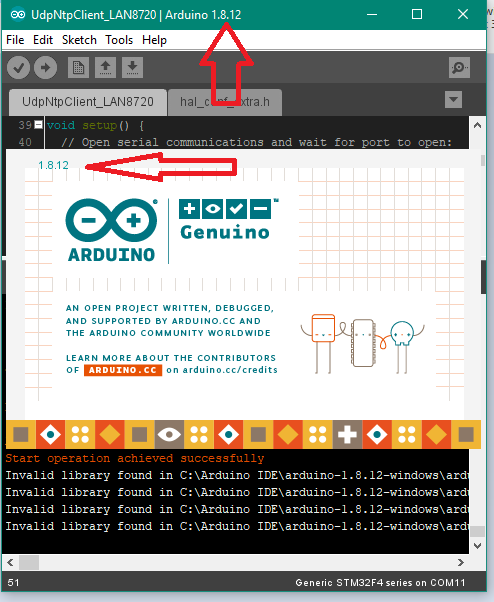Minimize the Arduino IDE window
The height and width of the screenshot is (602, 494).
pyautogui.click(x=372, y=15)
